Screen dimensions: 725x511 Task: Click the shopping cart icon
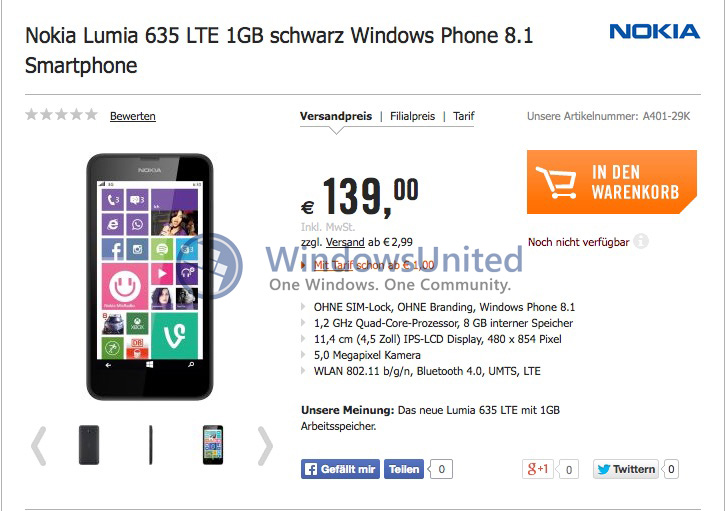[x=556, y=182]
